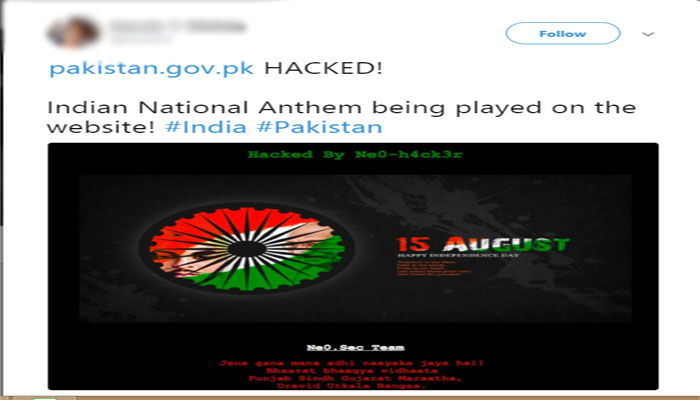Click the Happy Independence Day caption

coord(458,255)
